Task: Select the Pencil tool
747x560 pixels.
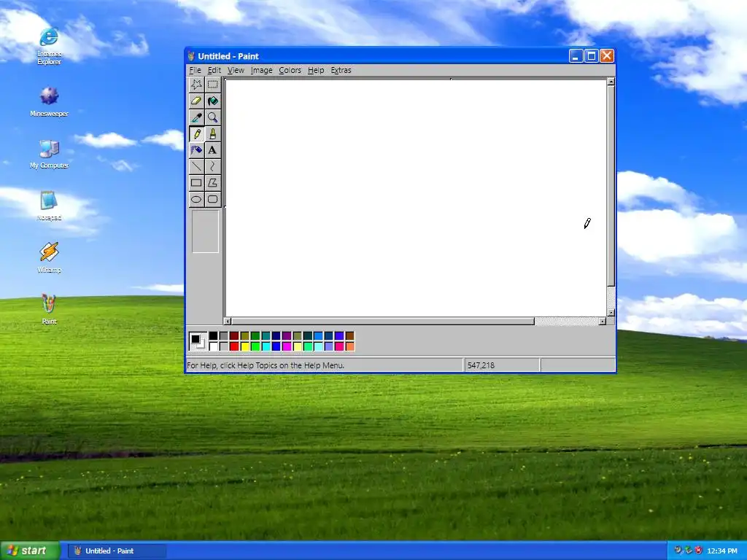Action: [x=196, y=134]
